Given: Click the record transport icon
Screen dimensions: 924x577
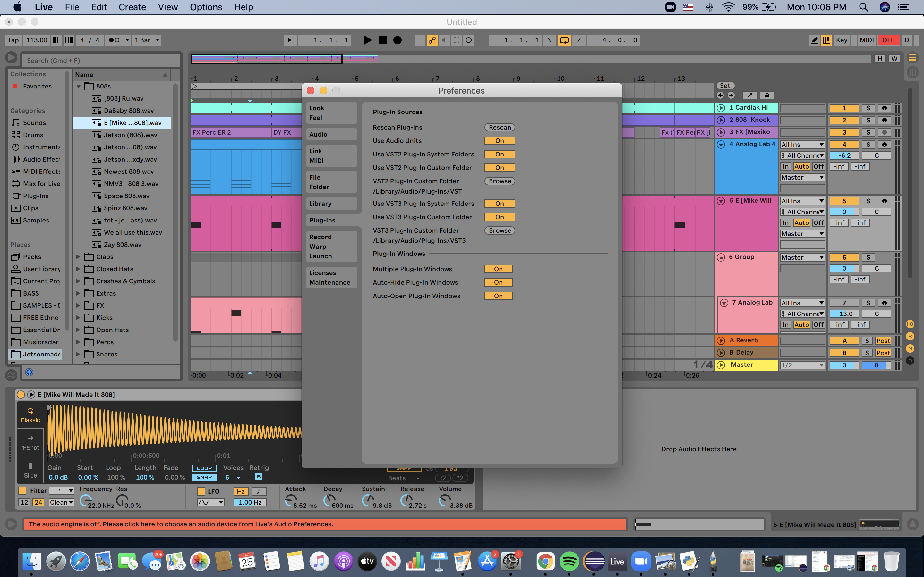Looking at the screenshot, I should click(397, 40).
